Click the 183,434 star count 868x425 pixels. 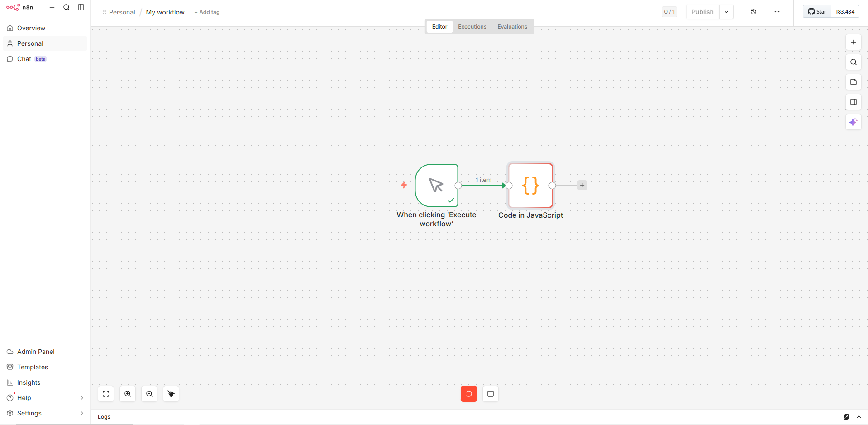[x=845, y=12]
